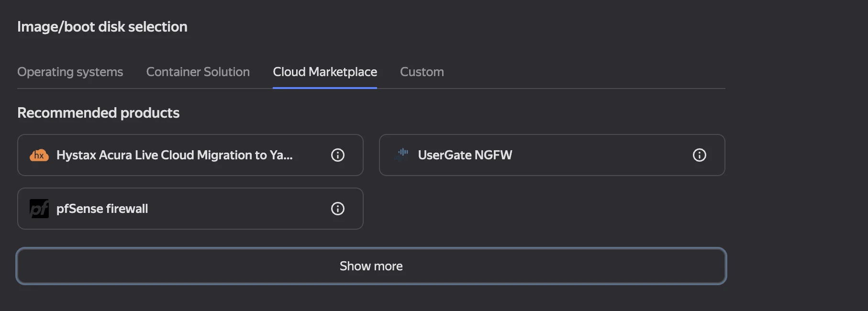Viewport: 868px width, 311px height.
Task: Open info icon for pfSense firewall
Action: [x=338, y=209]
